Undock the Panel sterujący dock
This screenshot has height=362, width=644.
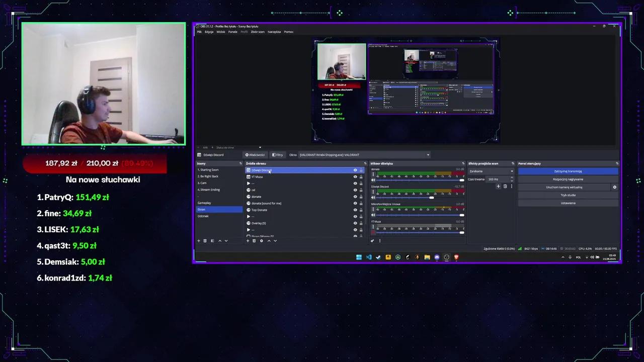coord(617,163)
